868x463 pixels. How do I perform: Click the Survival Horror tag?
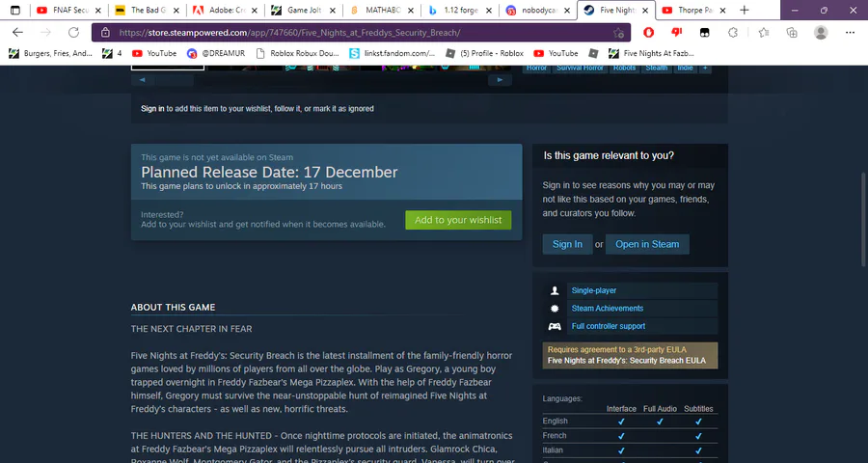tap(580, 68)
